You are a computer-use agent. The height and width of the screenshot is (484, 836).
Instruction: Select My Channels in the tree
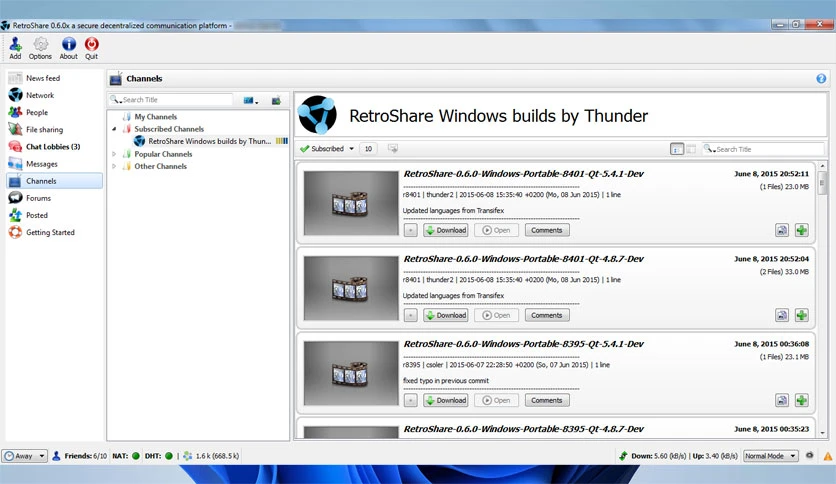coord(155,117)
